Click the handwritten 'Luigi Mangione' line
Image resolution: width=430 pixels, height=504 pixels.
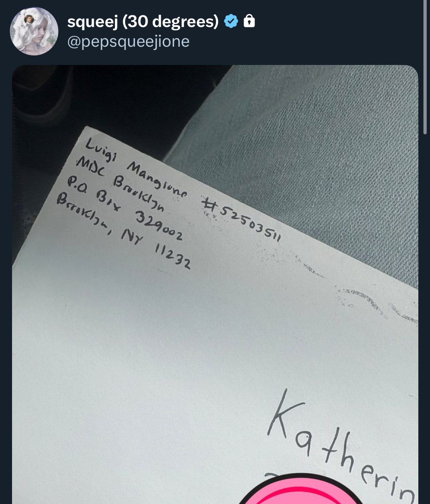tap(136, 168)
